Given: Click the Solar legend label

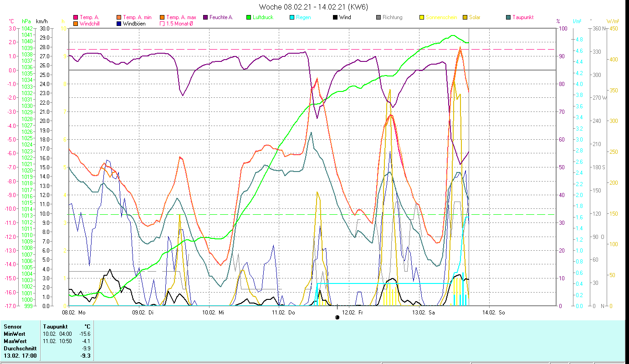Looking at the screenshot, I should click(x=475, y=17).
